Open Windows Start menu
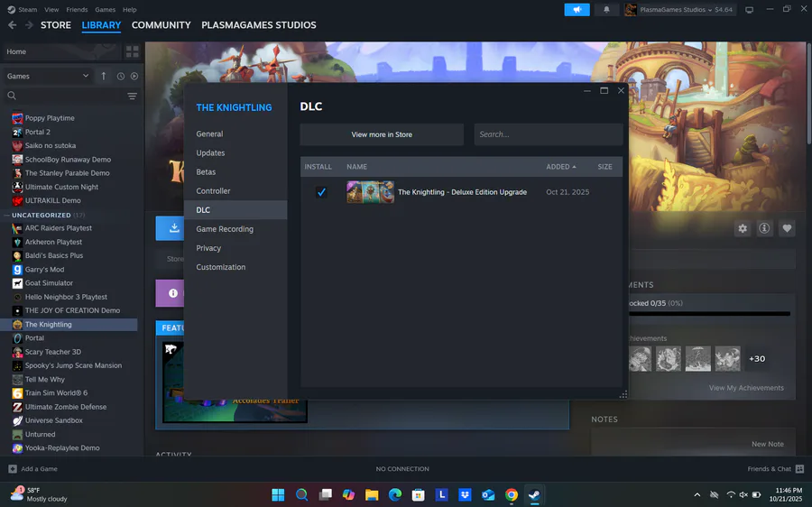 (x=278, y=494)
